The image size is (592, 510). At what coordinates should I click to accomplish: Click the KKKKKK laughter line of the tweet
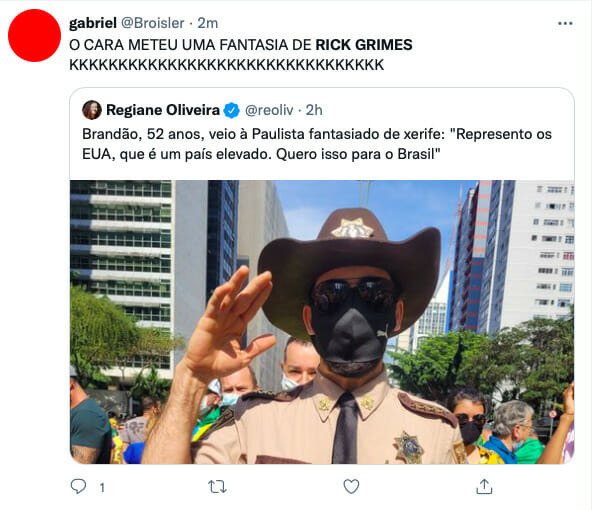(x=227, y=65)
